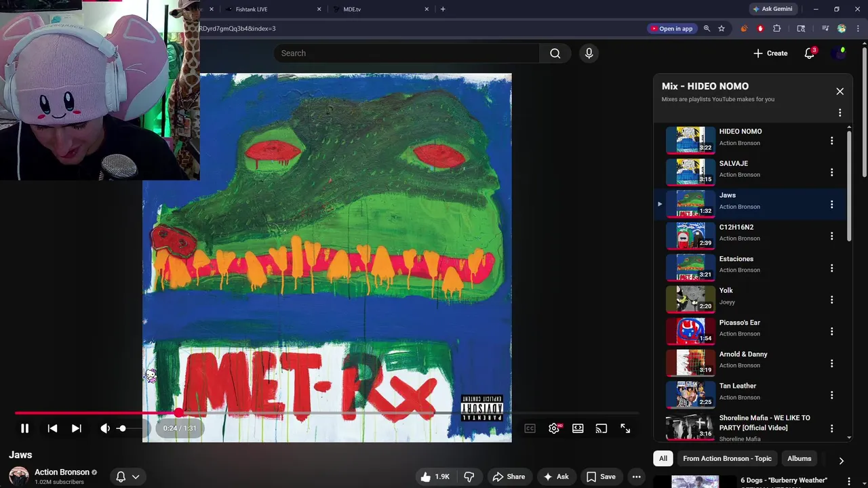The image size is (868, 488).
Task: Cast video to a TV
Action: coord(601,428)
